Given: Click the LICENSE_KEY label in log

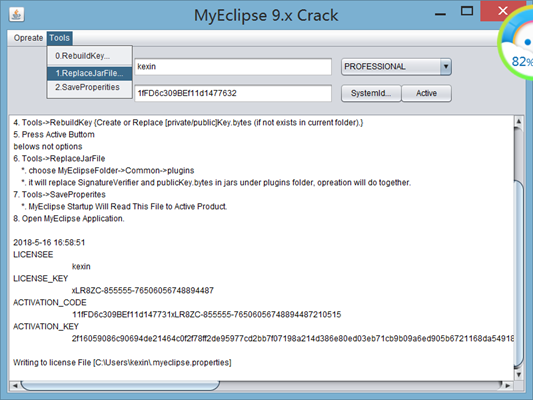Looking at the screenshot, I should (40, 279).
